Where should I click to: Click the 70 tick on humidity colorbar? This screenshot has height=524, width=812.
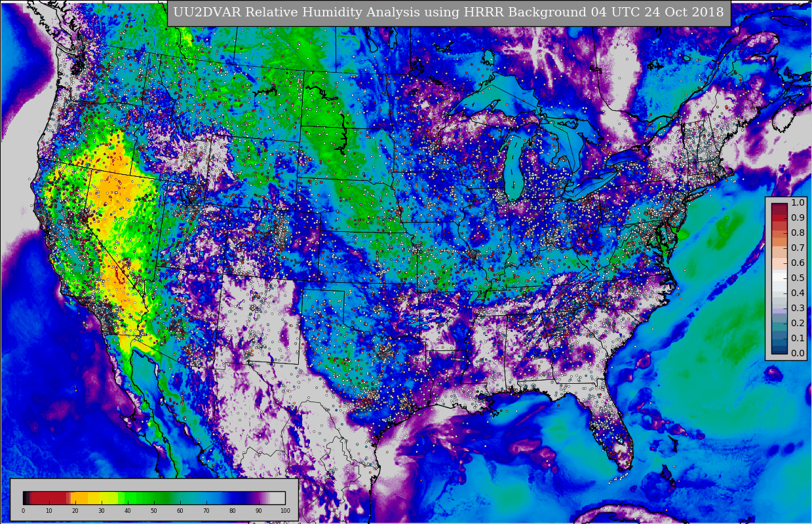point(206,510)
